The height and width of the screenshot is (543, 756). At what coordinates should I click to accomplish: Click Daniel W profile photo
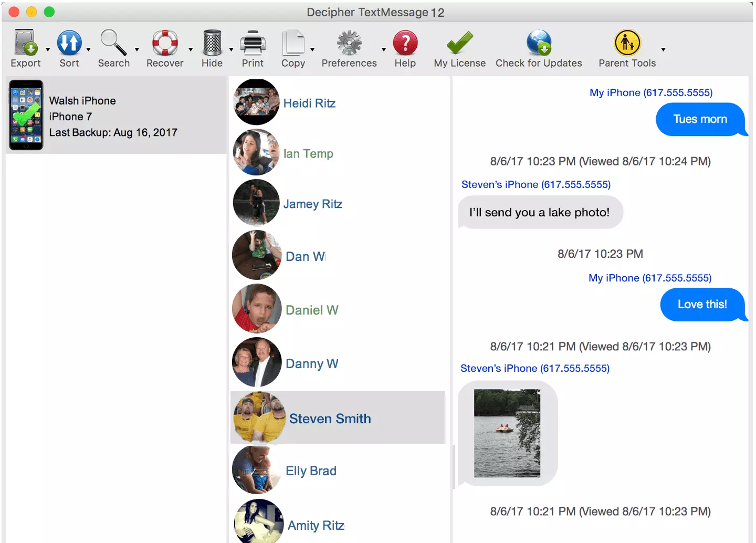(x=257, y=309)
